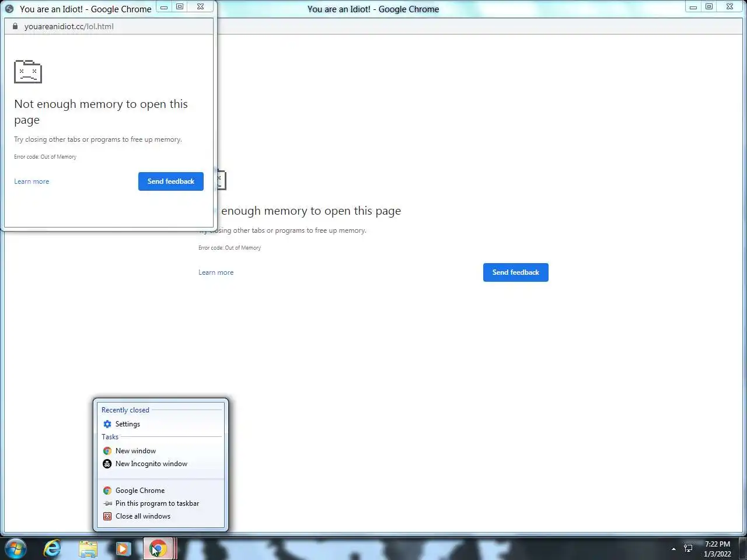The image size is (747, 560).
Task: Click the lock icon in address bar
Action: point(15,26)
